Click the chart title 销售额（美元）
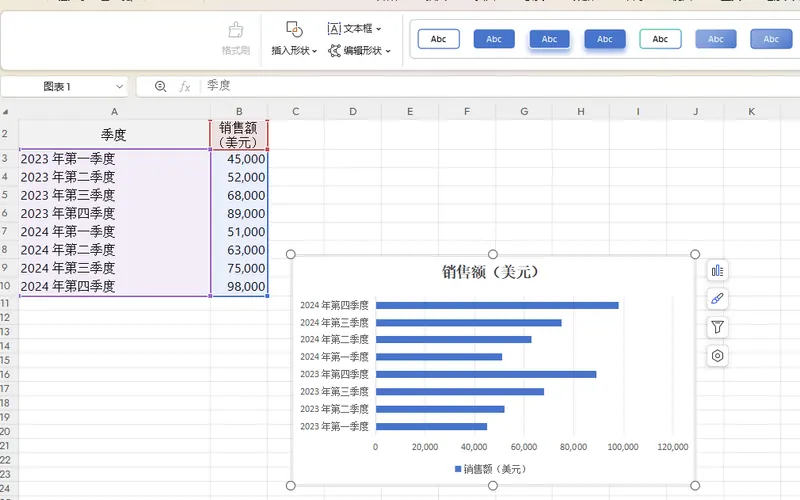The image size is (800, 500). coord(491,272)
